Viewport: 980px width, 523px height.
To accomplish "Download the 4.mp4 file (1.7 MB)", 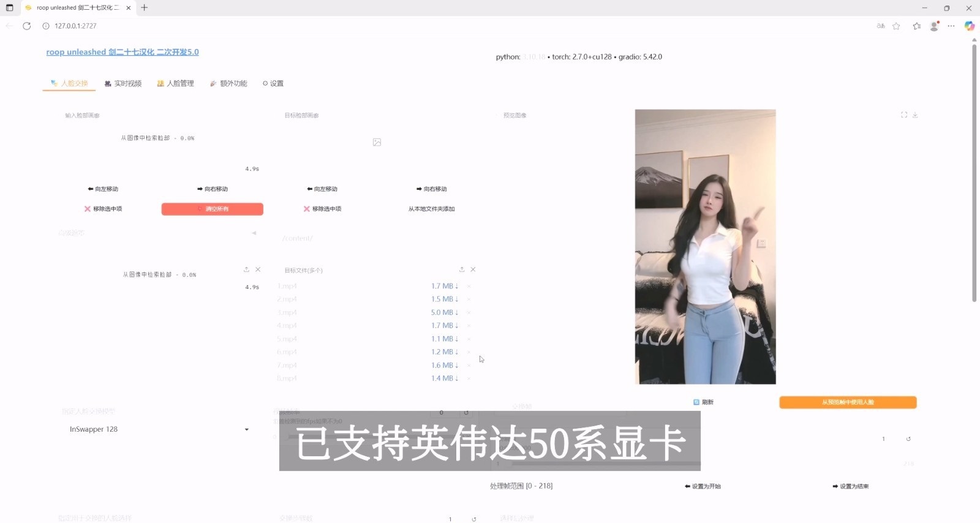I will (x=445, y=325).
